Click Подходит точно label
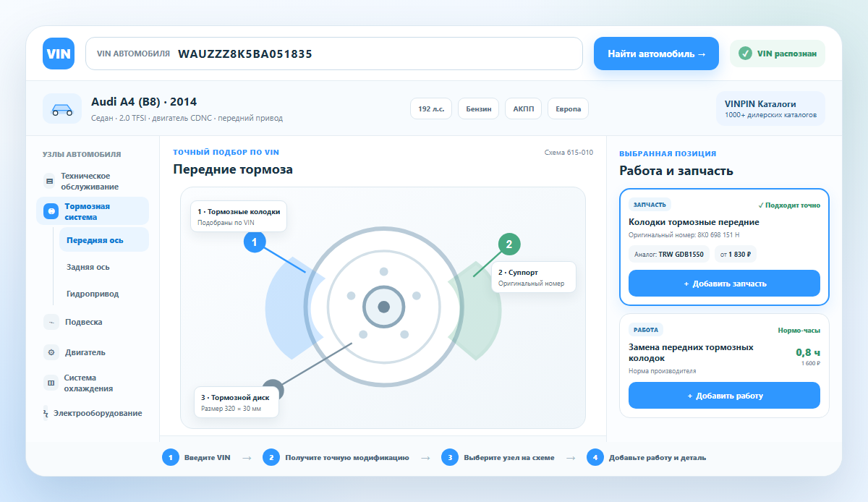 point(789,205)
